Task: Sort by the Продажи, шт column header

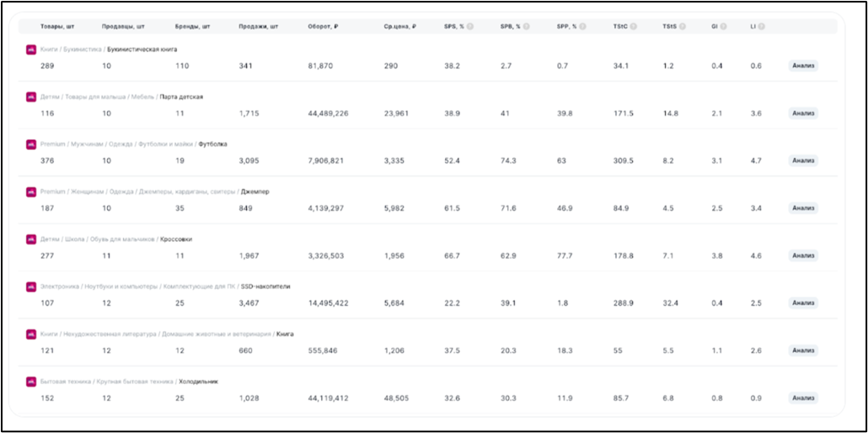Action: coord(256,26)
